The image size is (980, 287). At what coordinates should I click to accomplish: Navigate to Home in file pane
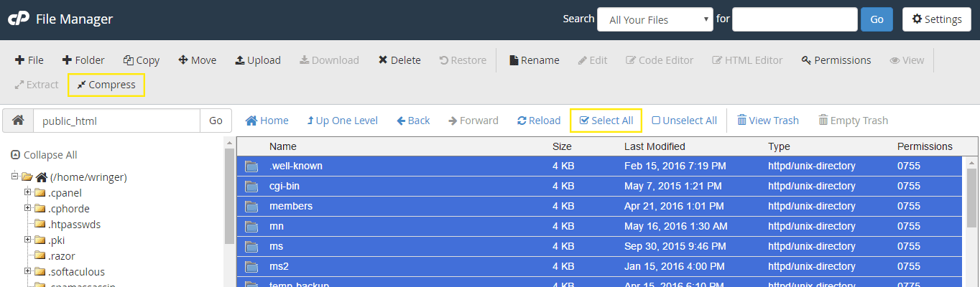point(267,121)
